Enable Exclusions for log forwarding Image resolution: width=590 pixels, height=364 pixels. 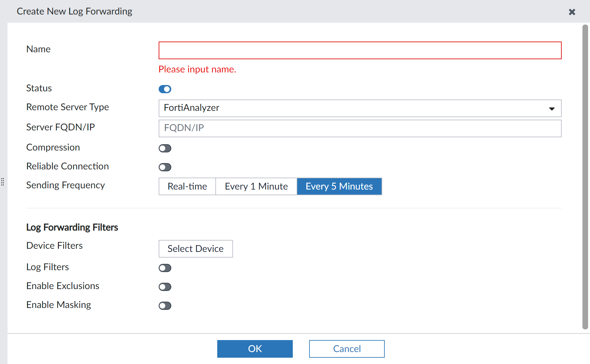165,287
